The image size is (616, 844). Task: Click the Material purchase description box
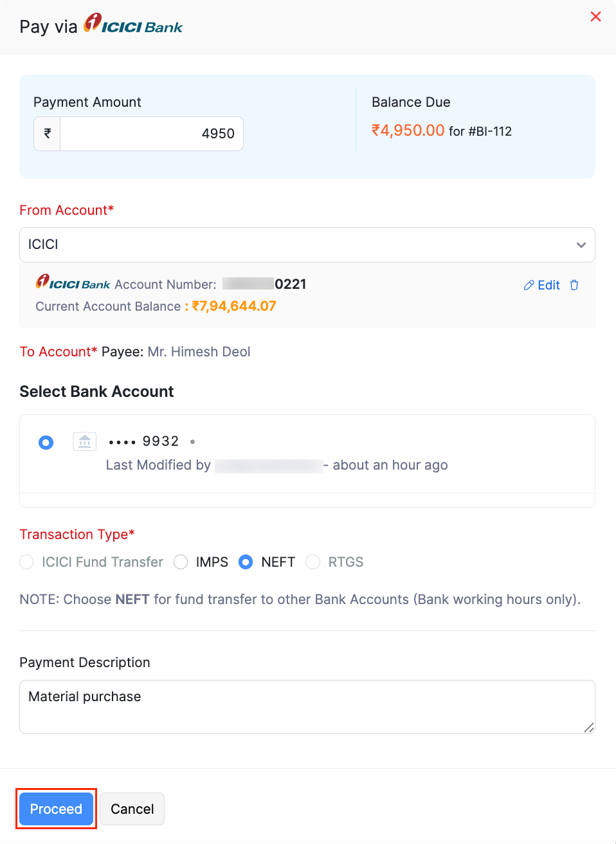[307, 706]
